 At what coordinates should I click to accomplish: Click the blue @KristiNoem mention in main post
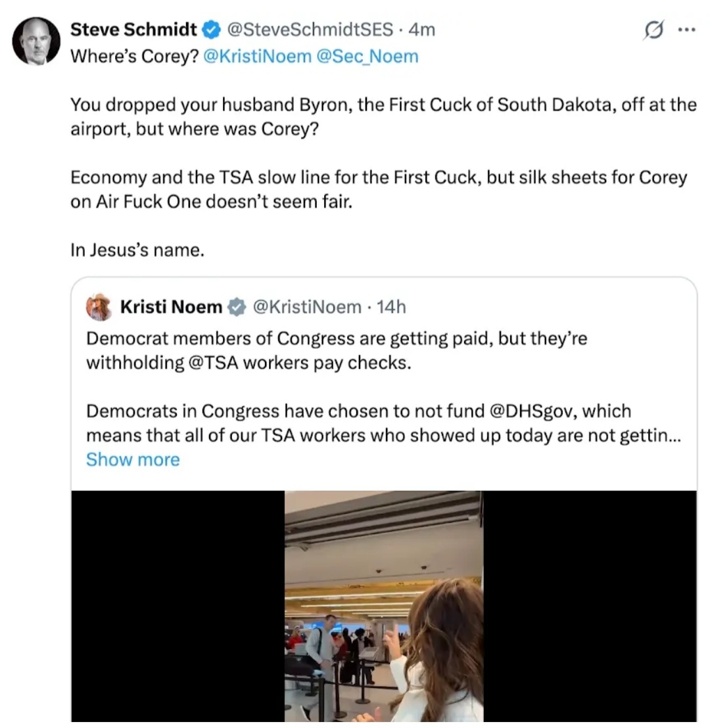(x=258, y=57)
